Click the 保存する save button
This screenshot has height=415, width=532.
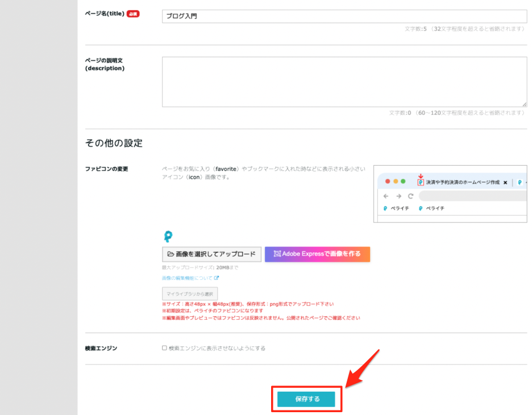pos(307,399)
